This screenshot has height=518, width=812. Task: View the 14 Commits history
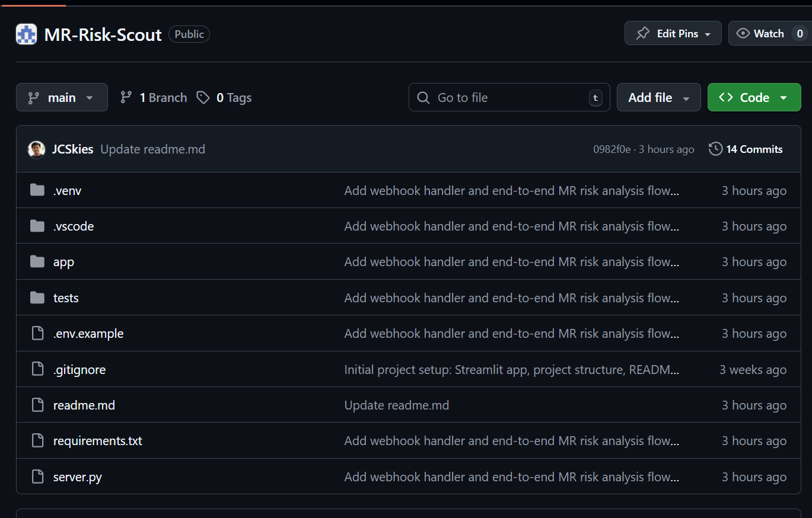[754, 149]
